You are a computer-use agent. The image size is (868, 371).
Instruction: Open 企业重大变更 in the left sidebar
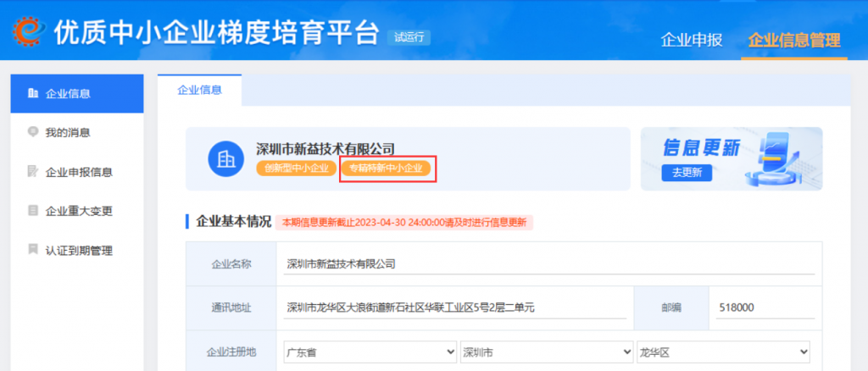[x=77, y=211]
